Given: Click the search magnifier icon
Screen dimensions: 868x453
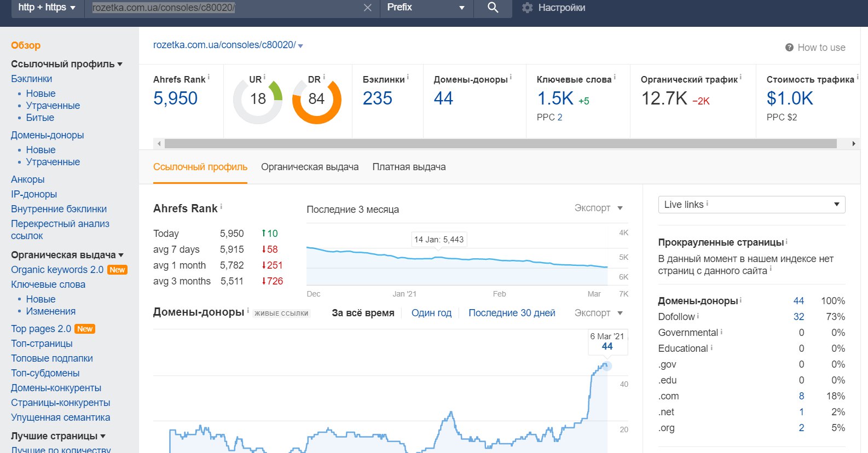Looking at the screenshot, I should (493, 8).
